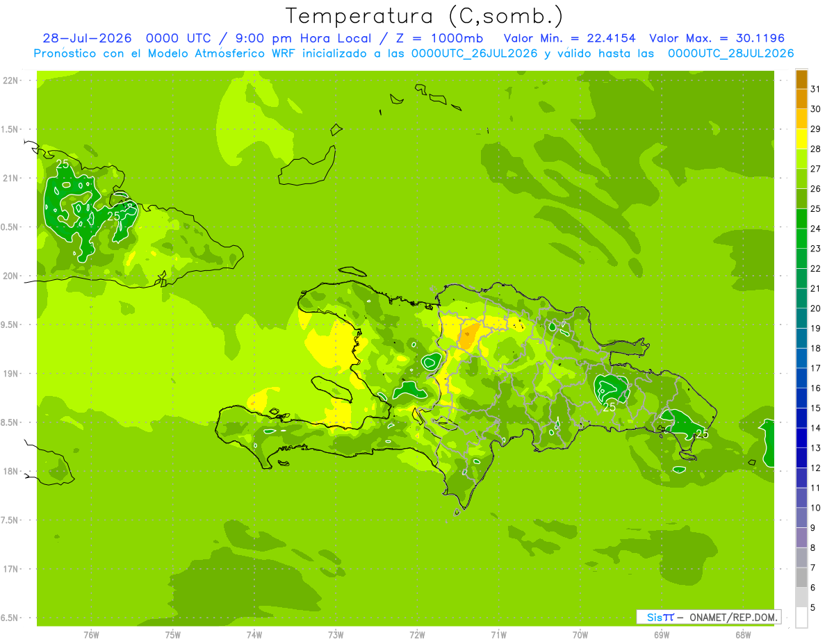Click the '22N' latitude axis label
The image size is (834, 644).
pos(10,81)
